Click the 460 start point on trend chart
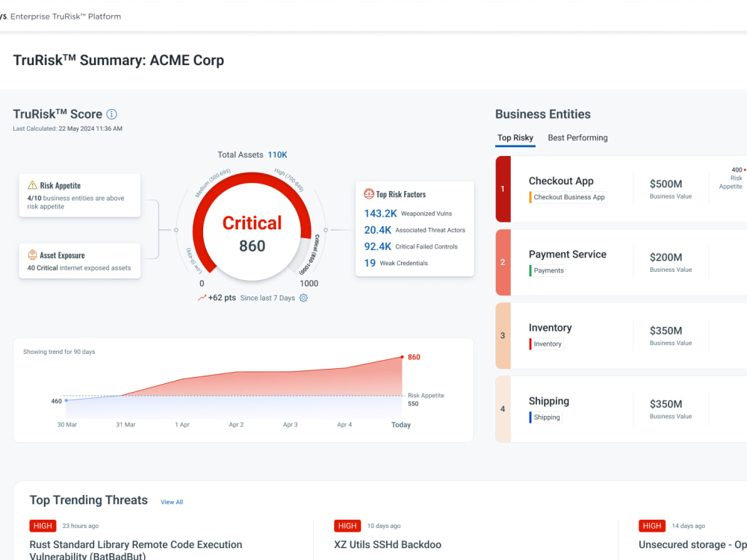Image resolution: width=747 pixels, height=560 pixels. pos(66,400)
